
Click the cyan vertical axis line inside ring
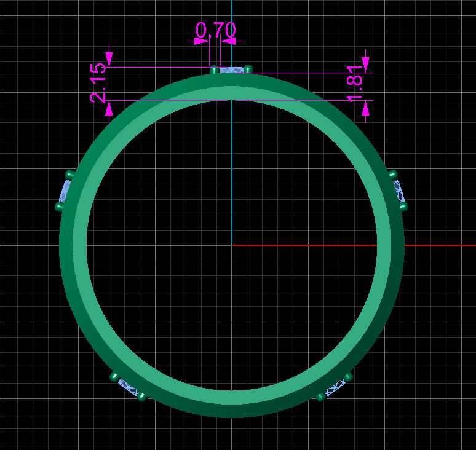[x=232, y=173]
